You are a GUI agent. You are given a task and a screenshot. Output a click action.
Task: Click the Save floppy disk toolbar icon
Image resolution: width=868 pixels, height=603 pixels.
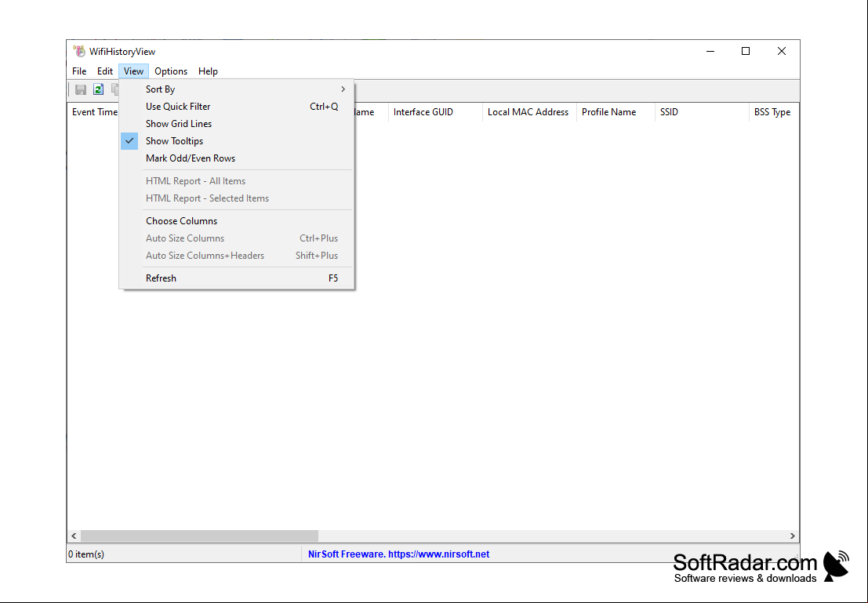coord(81,89)
